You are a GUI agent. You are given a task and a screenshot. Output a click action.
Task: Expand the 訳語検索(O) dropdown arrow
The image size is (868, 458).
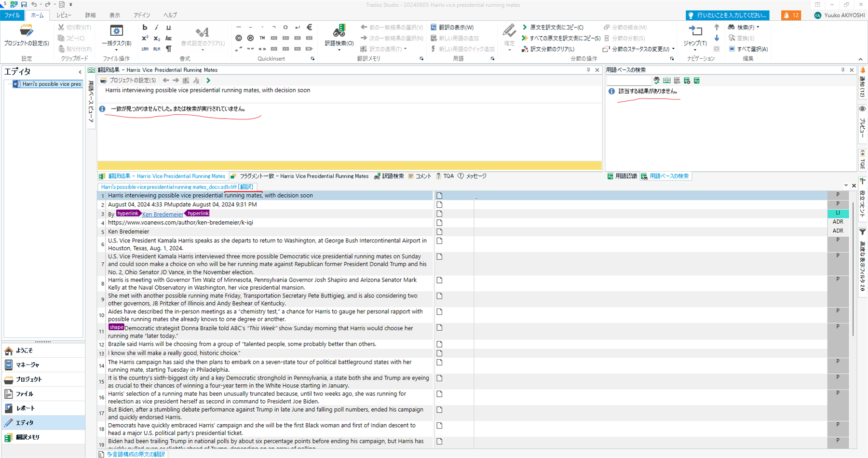(339, 50)
